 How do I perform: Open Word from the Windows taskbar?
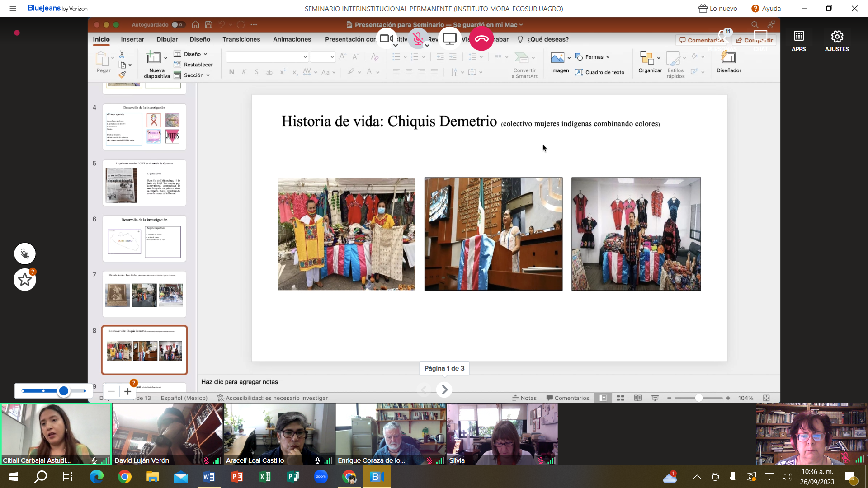(x=209, y=477)
